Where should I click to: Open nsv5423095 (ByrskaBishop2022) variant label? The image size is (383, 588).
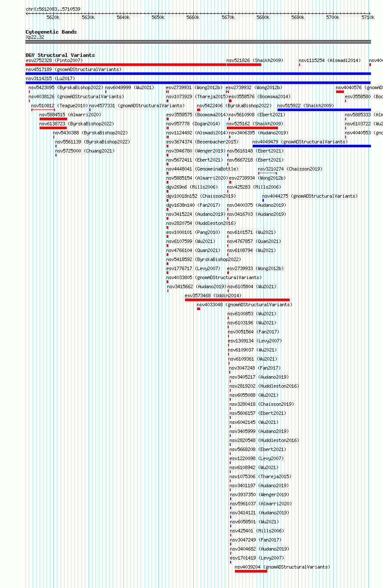pos(66,87)
